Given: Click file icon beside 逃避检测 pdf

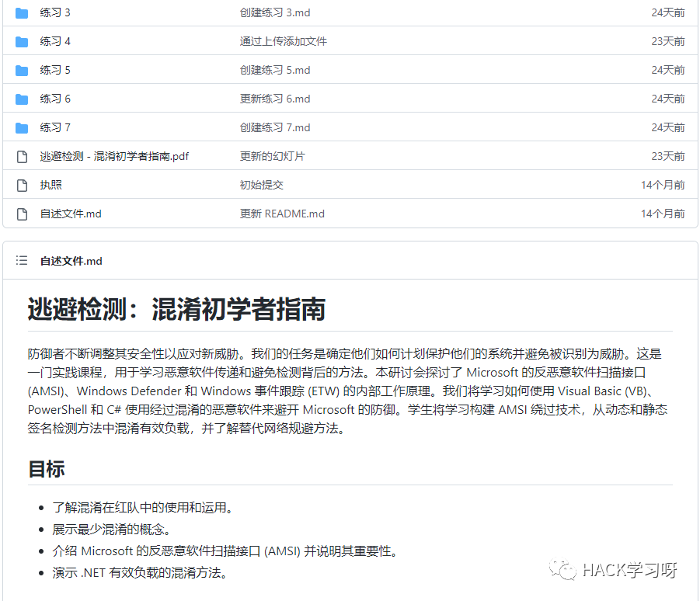Looking at the screenshot, I should (22, 157).
